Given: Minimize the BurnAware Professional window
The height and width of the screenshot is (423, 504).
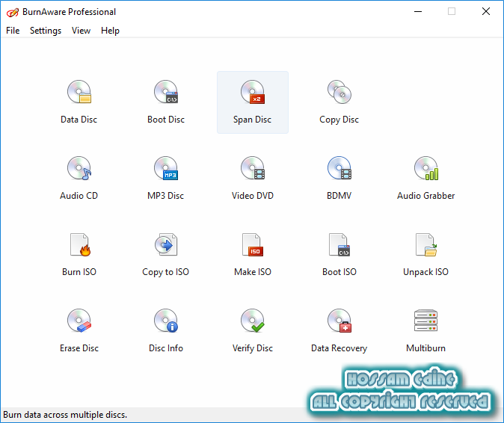Looking at the screenshot, I should click(x=418, y=11).
